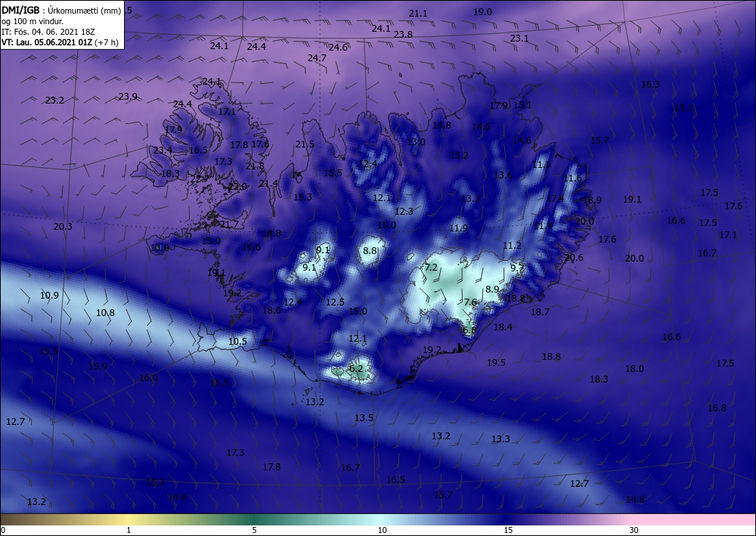756x536 pixels.
Task: Click the 13.6 value in northeast Iceland
Action: coord(503,175)
